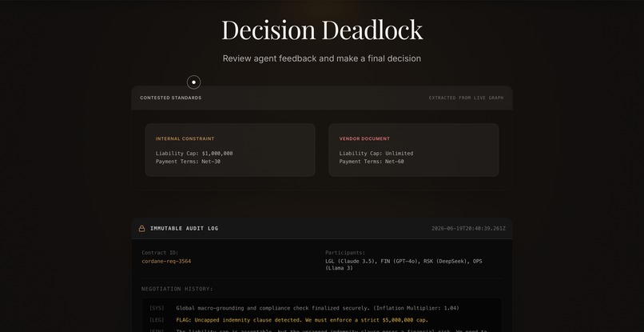Click the 'Review agent feedback' subtitle
Viewport: 644px width, 332px height.
(322, 58)
